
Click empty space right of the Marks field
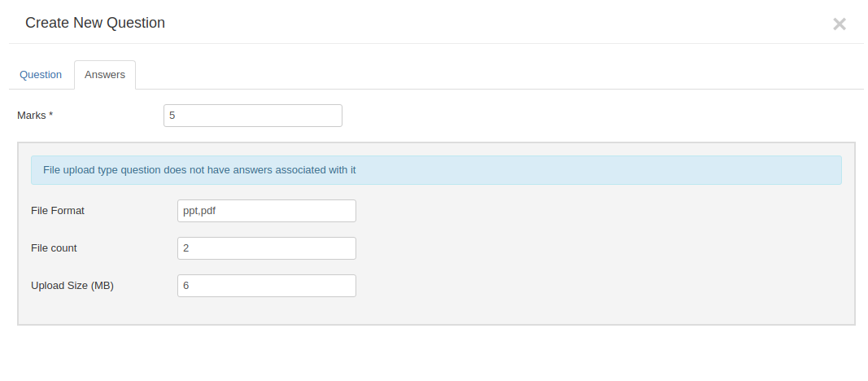click(569, 116)
